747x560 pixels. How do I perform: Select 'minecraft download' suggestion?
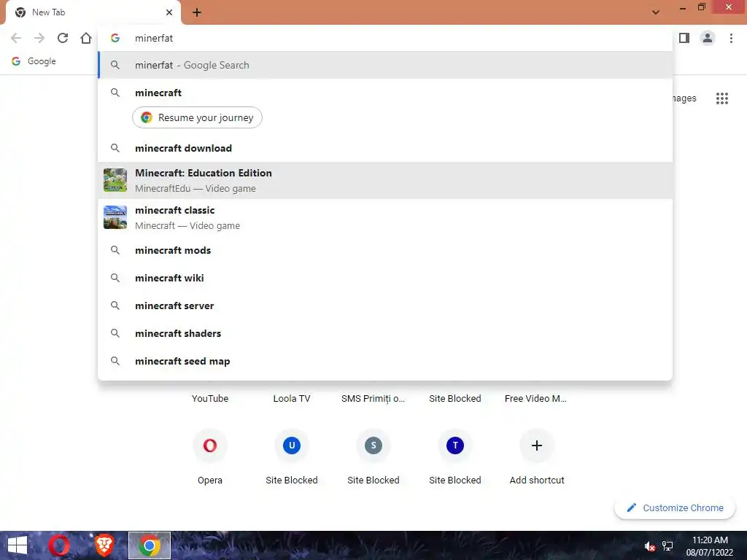pyautogui.click(x=385, y=148)
